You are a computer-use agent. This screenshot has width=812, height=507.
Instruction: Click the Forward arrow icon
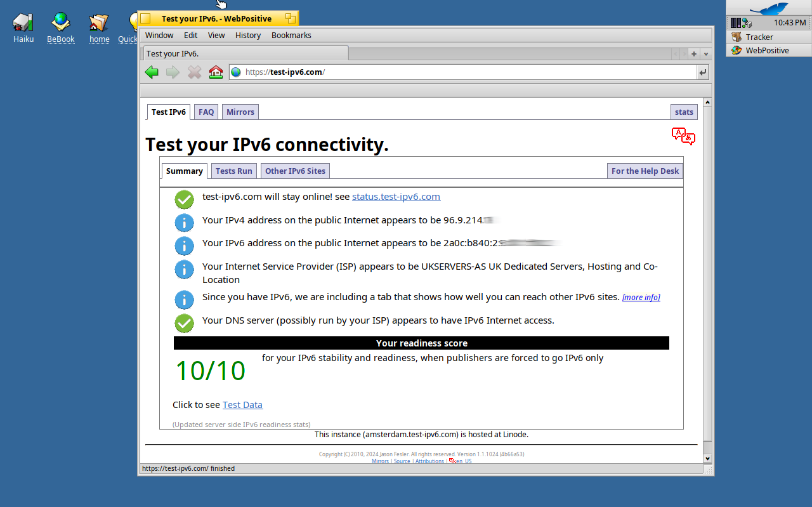tap(173, 72)
